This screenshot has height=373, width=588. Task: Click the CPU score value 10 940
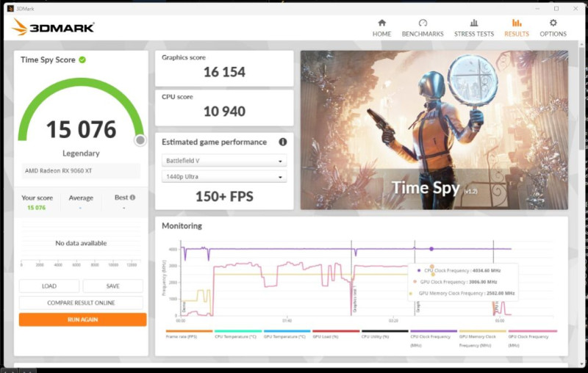point(224,111)
